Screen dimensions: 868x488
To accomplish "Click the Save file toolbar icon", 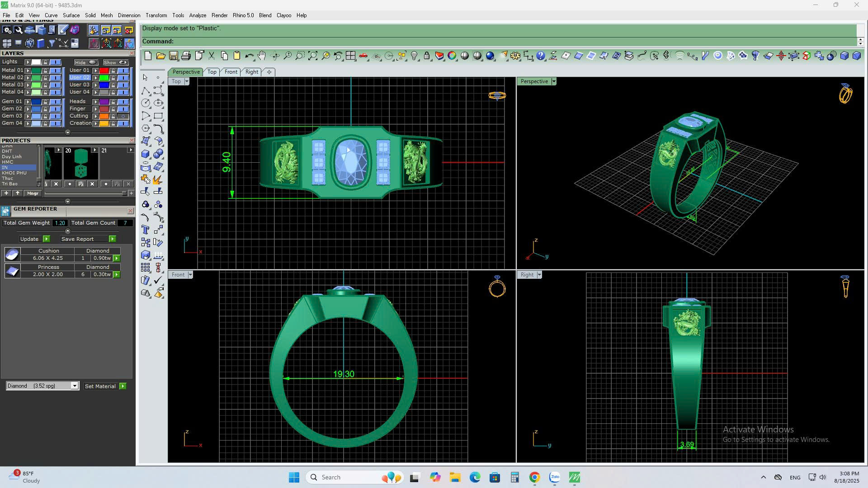I will click(x=173, y=56).
